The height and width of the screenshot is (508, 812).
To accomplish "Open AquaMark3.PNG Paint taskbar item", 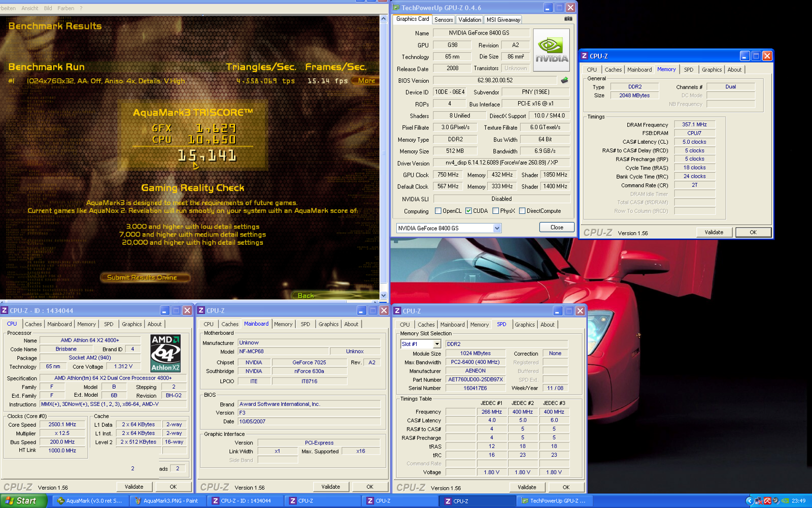I will [x=170, y=501].
